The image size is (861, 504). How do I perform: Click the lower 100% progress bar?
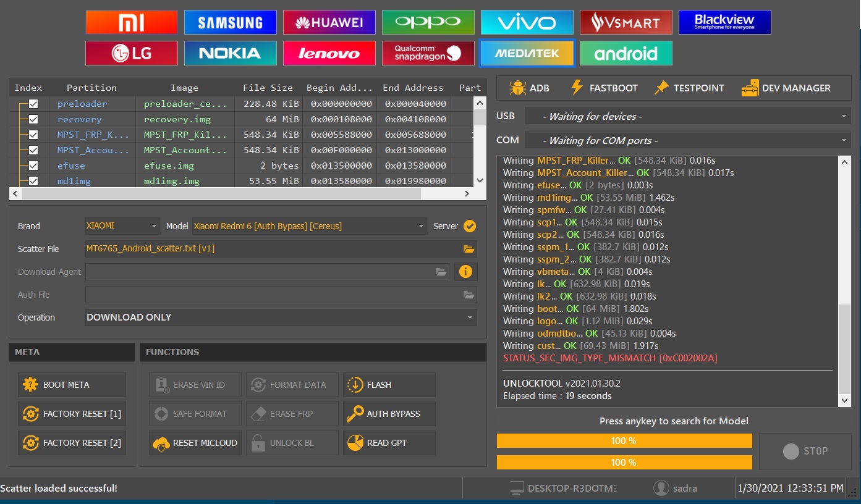(624, 463)
